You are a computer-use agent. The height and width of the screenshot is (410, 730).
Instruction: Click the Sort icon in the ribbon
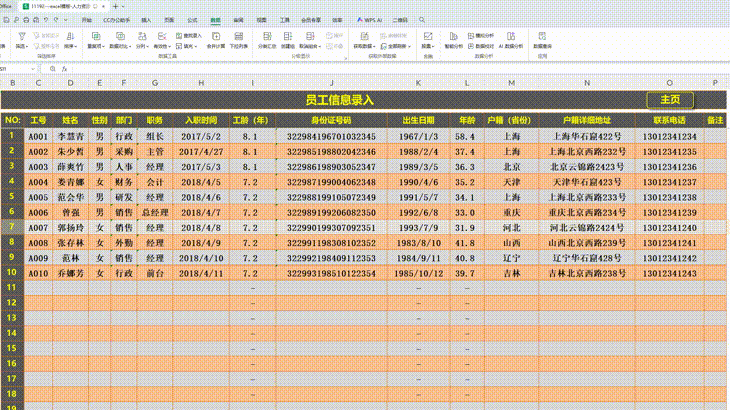tap(70, 36)
